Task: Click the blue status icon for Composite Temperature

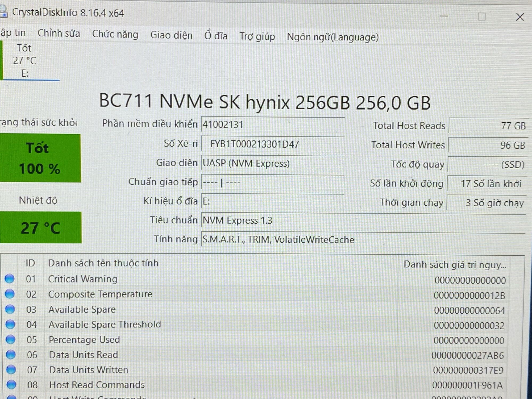Action: pos(10,294)
